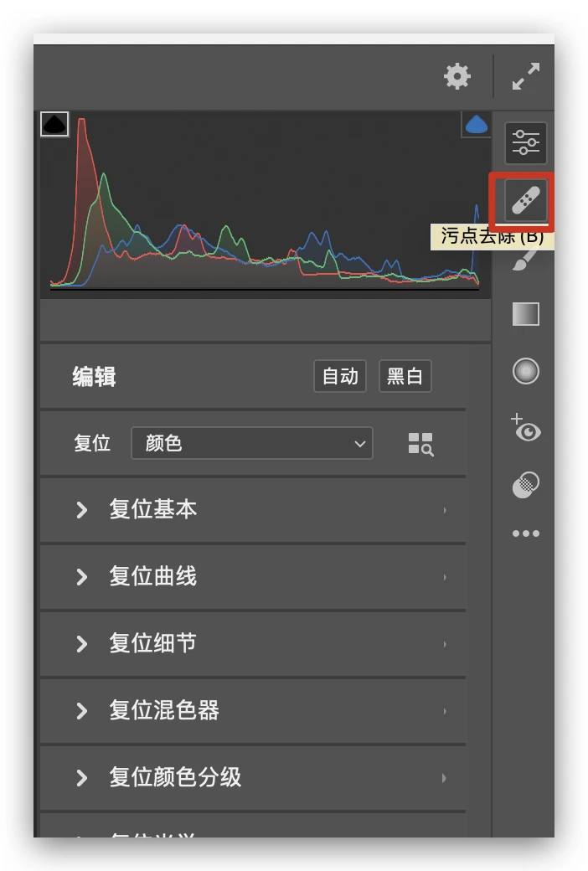Viewport: 588px width, 871px height.
Task: Open the 颜色 profile dropdown
Action: 252,443
